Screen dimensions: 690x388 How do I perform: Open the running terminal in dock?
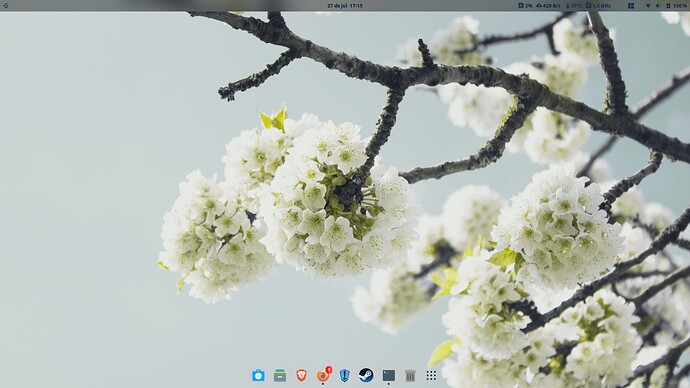click(388, 375)
